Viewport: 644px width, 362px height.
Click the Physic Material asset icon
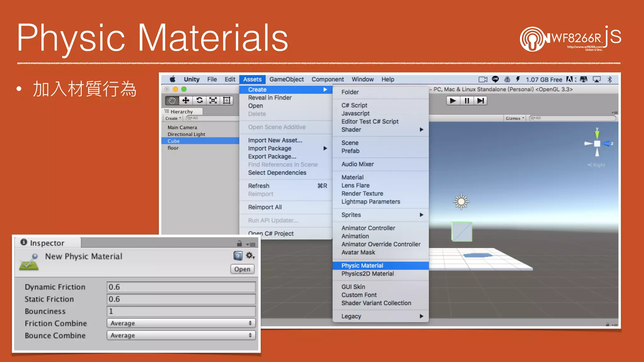[x=29, y=262]
